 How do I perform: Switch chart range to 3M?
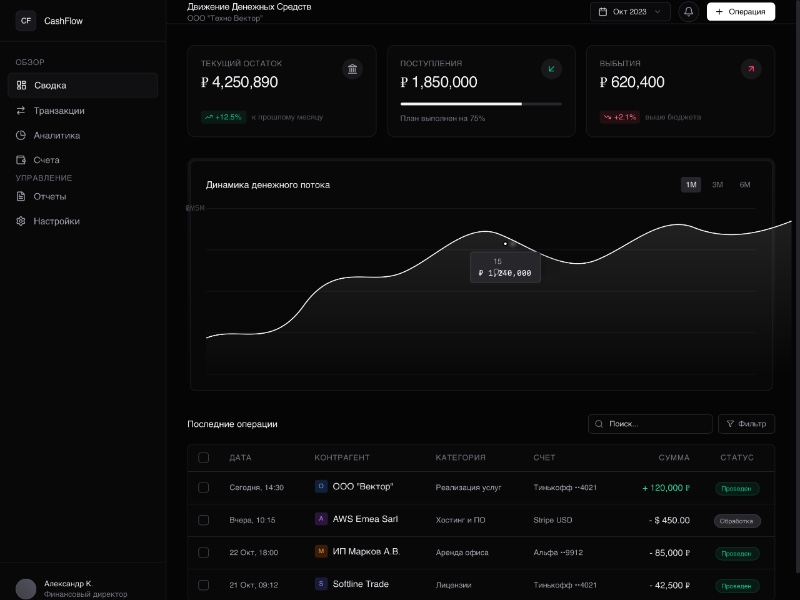point(717,185)
